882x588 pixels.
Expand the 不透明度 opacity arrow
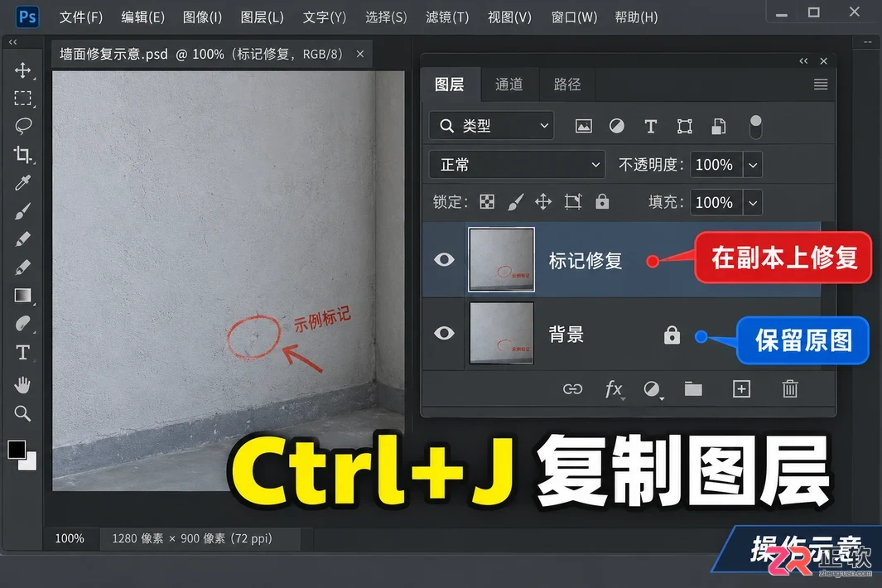753,165
